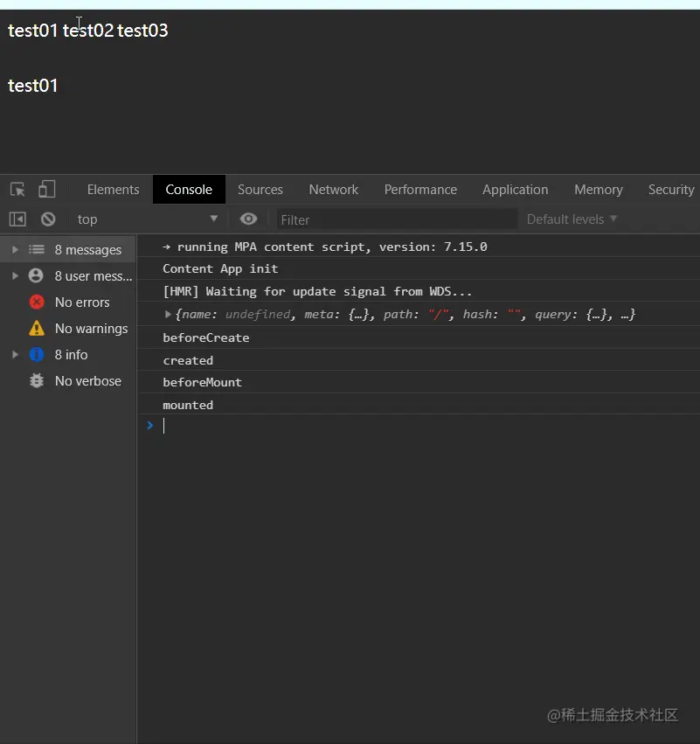
Task: Open live expression eye icon
Action: click(248, 219)
